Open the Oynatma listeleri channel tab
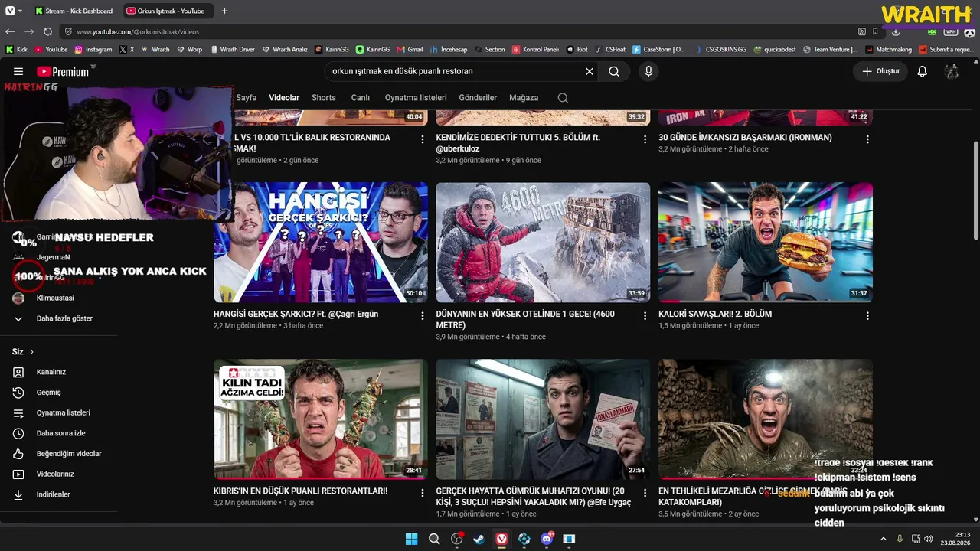 tap(416, 98)
